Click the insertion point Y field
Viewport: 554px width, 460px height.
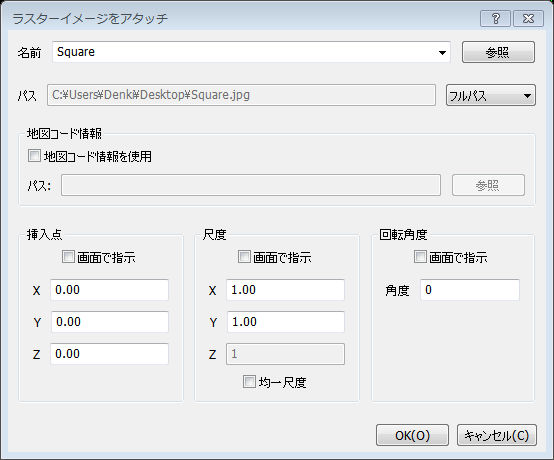(x=110, y=322)
